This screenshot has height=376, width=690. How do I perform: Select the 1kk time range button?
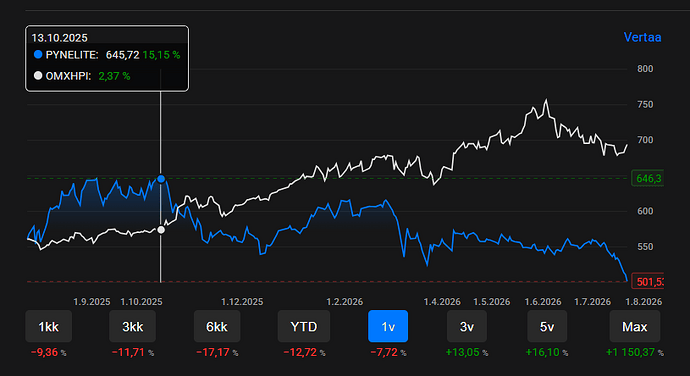[x=48, y=326]
